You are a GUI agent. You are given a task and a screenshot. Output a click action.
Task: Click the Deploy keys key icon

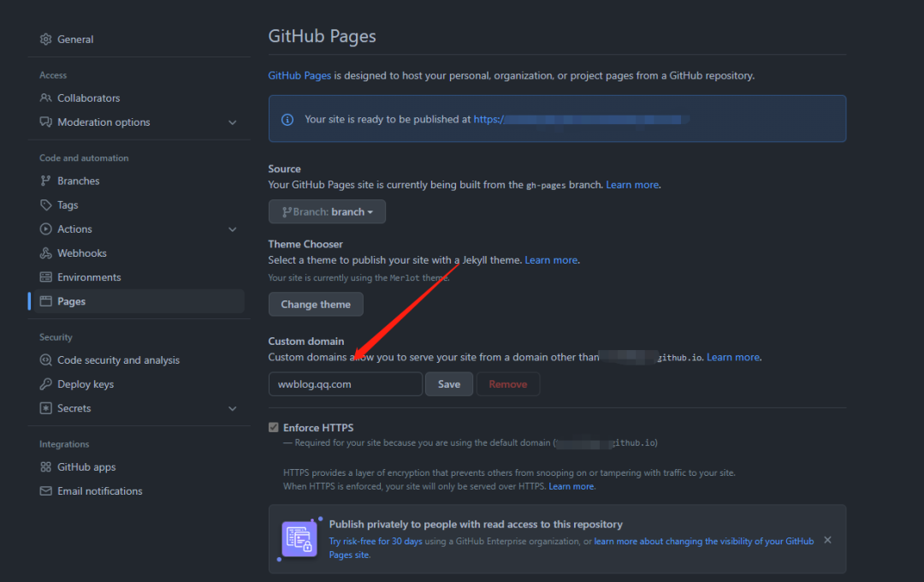click(45, 384)
